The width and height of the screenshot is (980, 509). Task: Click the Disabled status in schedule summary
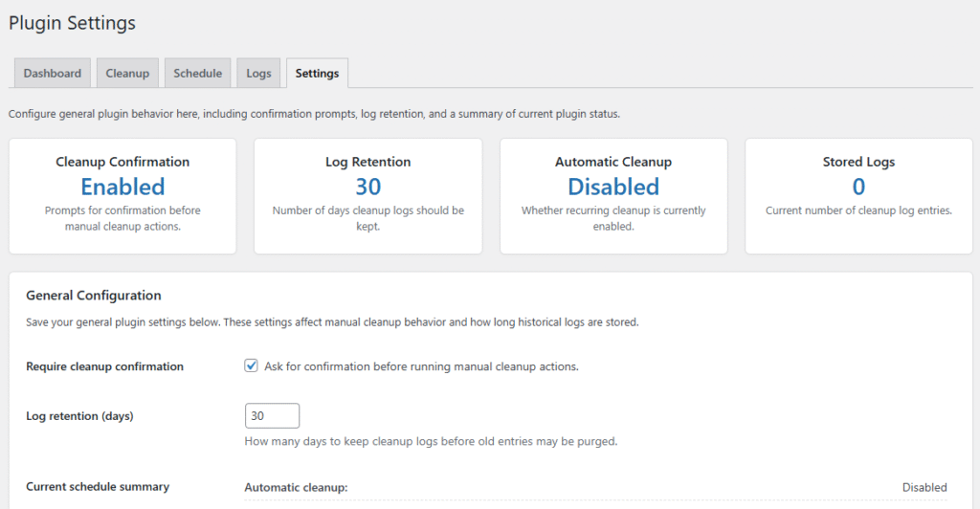924,487
